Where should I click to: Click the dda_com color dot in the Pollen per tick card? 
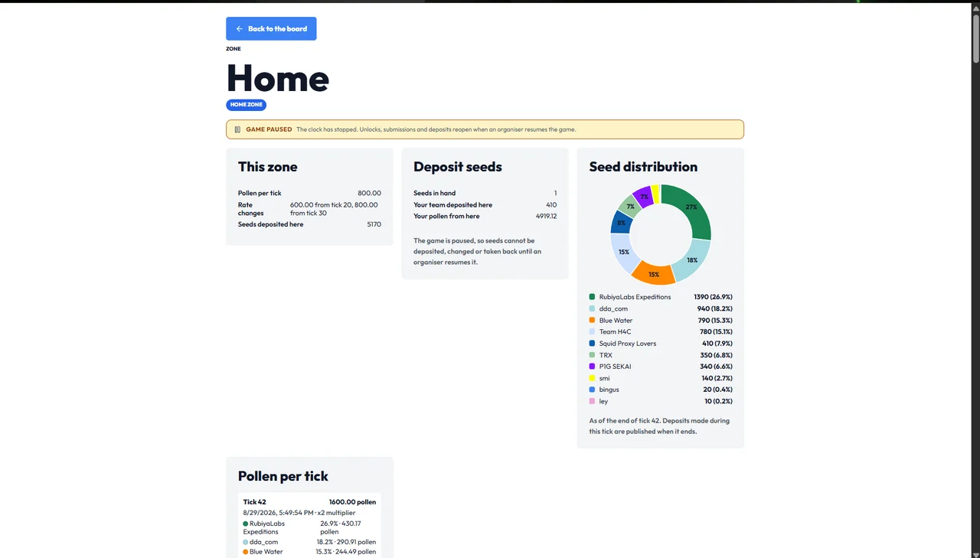pyautogui.click(x=246, y=542)
